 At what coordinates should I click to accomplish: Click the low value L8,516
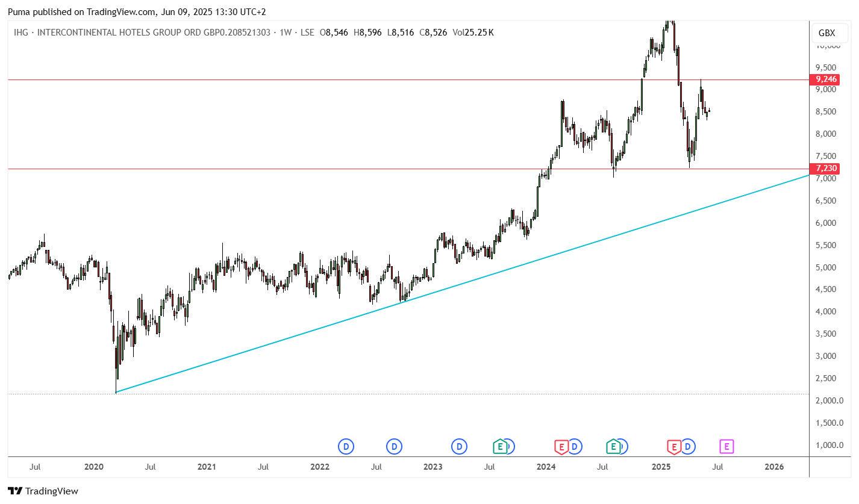400,33
